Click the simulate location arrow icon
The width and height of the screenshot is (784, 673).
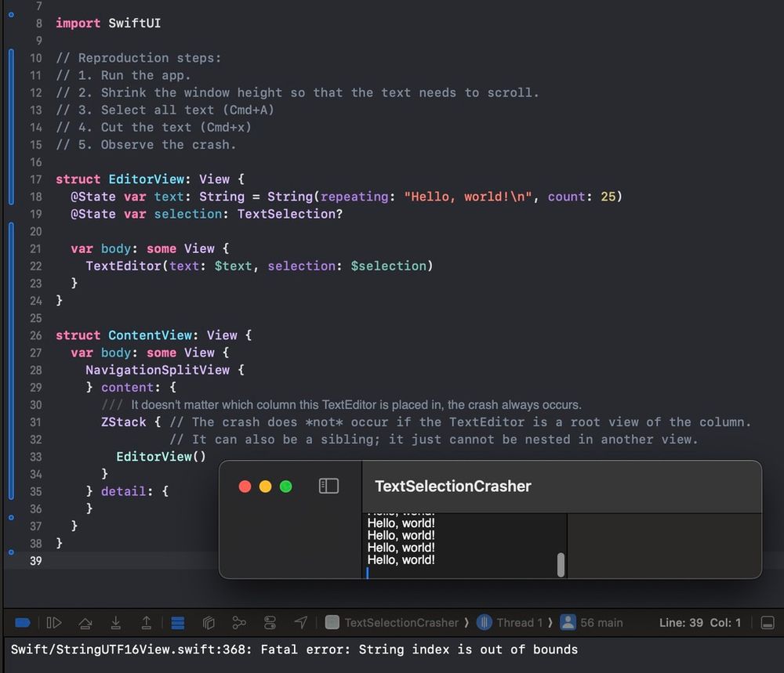[300, 623]
